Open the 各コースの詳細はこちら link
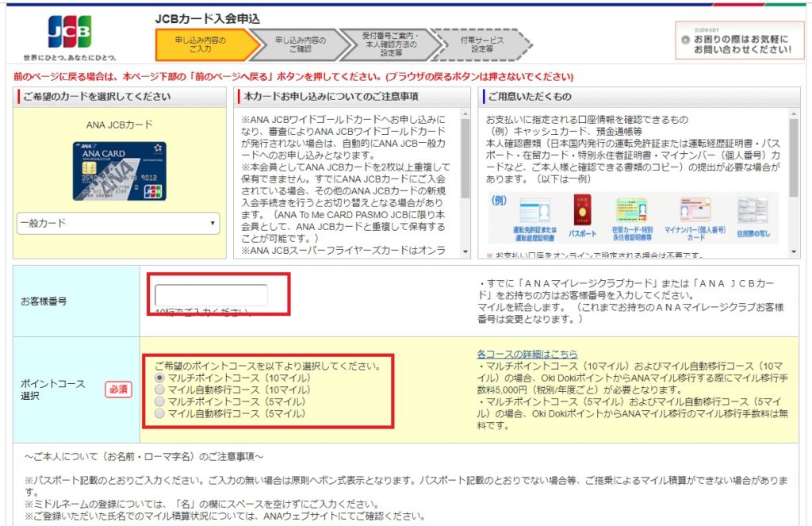 coord(527,354)
